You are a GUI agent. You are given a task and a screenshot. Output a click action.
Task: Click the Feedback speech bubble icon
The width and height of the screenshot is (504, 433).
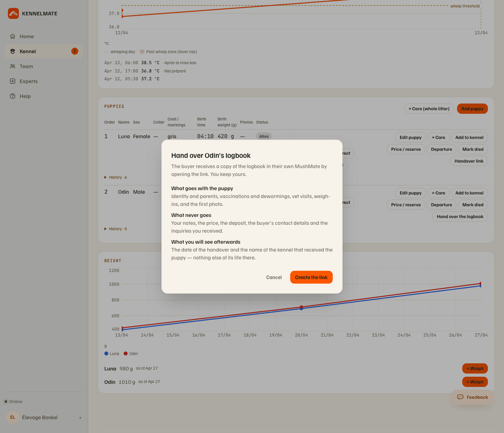click(460, 397)
